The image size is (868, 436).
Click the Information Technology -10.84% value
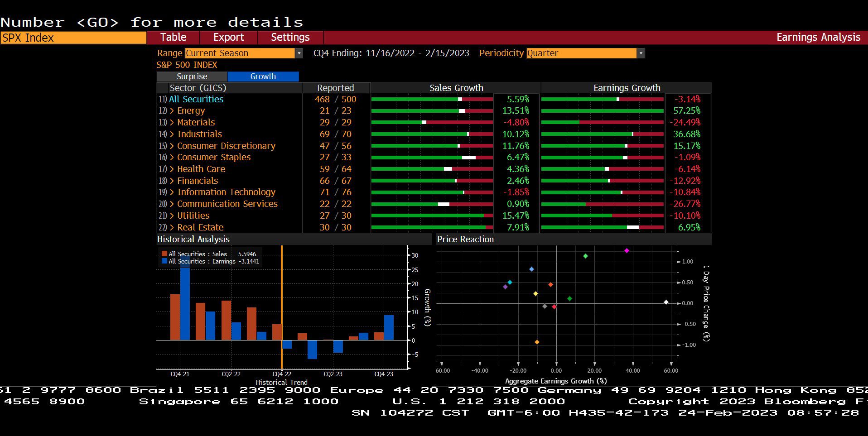[685, 192]
